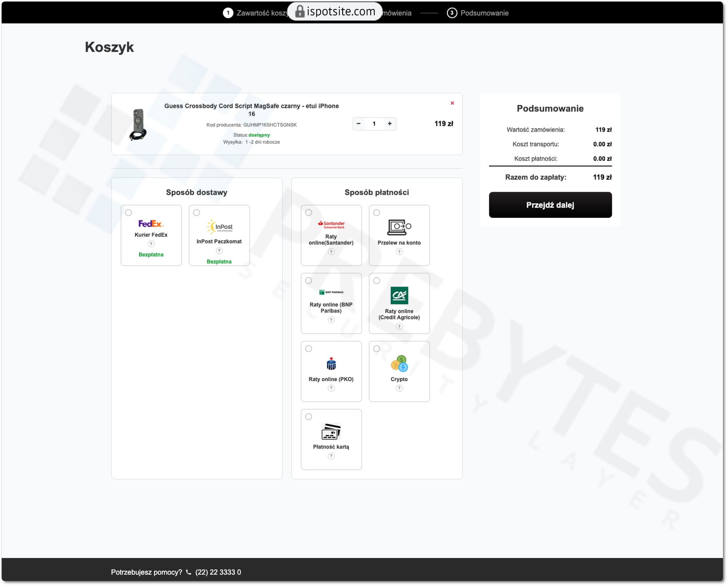The height and width of the screenshot is (586, 728).
Task: Click the Credit Agricole green logo
Action: click(399, 295)
